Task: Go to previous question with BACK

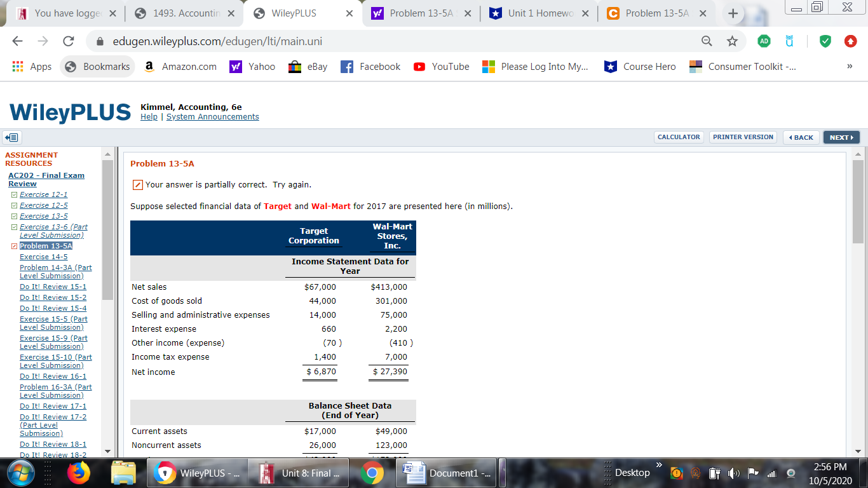Action: click(x=801, y=137)
